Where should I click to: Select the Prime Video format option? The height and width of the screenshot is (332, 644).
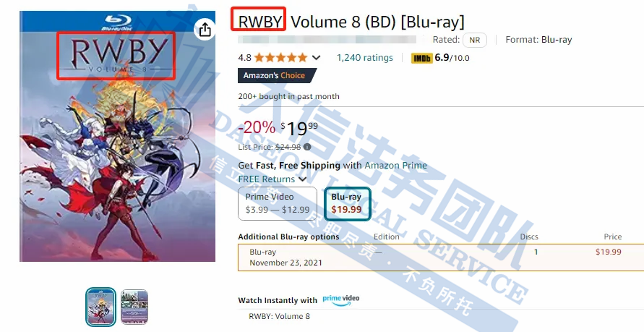tap(278, 203)
